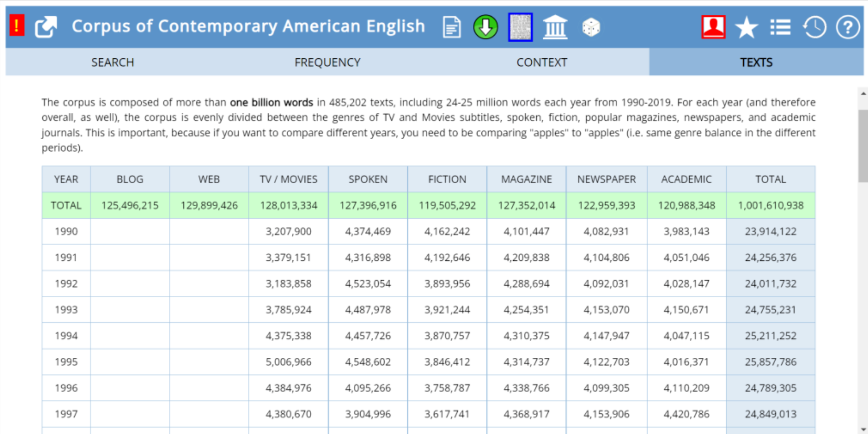Image resolution: width=868 pixels, height=434 pixels.
Task: Click 1992 fiction value 3,893,956
Action: coord(447,284)
